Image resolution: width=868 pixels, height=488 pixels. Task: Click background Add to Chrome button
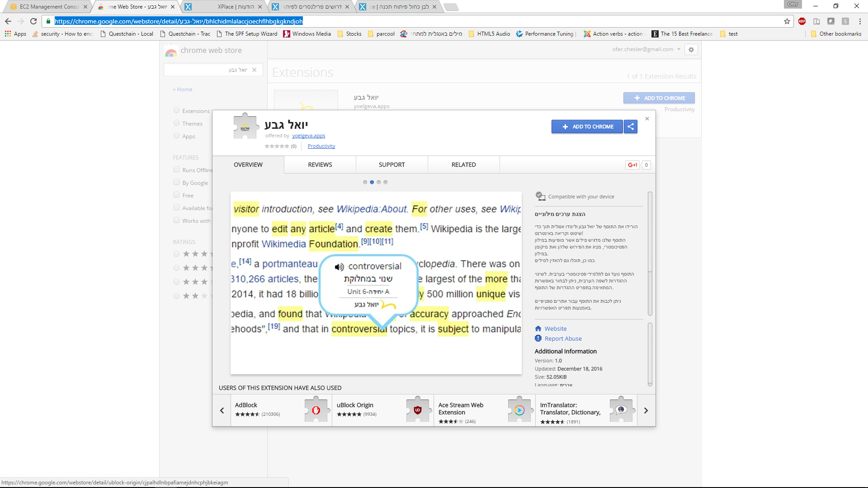pos(659,98)
